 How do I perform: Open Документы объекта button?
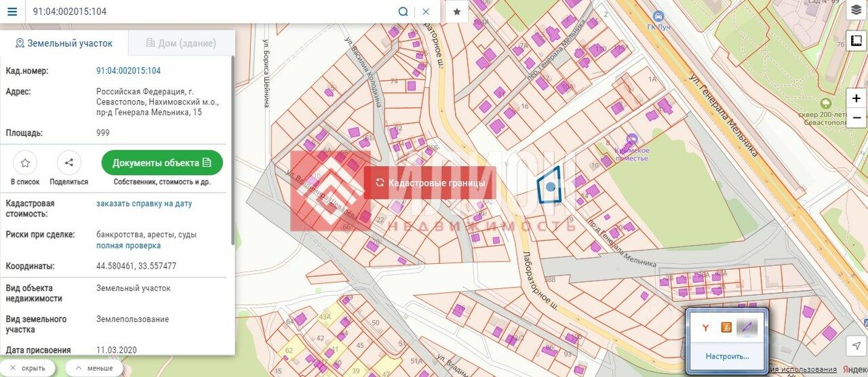(162, 163)
